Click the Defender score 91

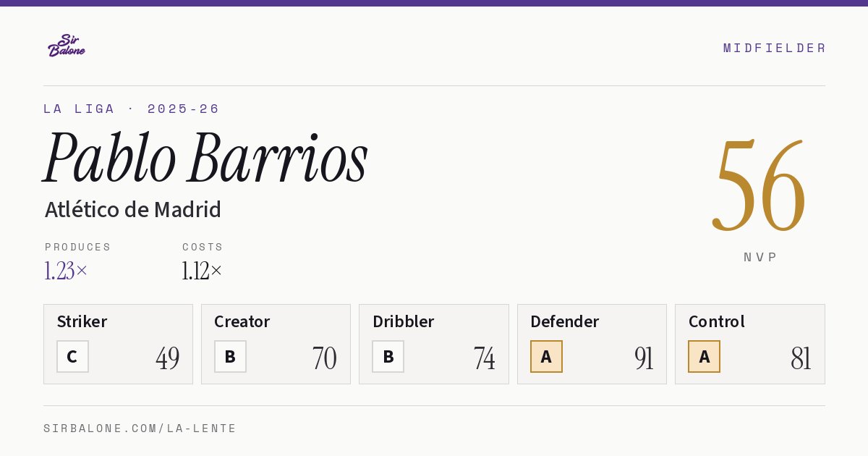pyautogui.click(x=644, y=358)
